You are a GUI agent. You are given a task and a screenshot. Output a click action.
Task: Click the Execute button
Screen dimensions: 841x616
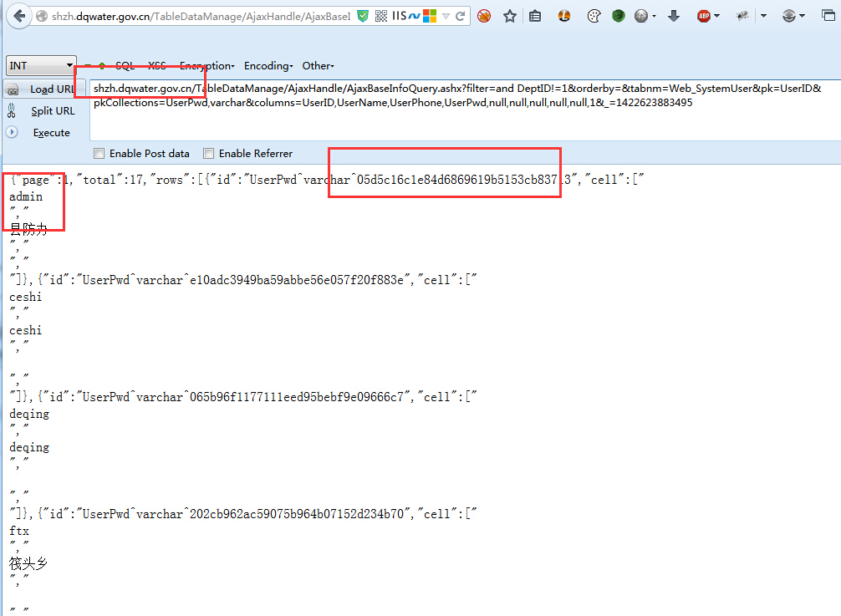pos(52,132)
